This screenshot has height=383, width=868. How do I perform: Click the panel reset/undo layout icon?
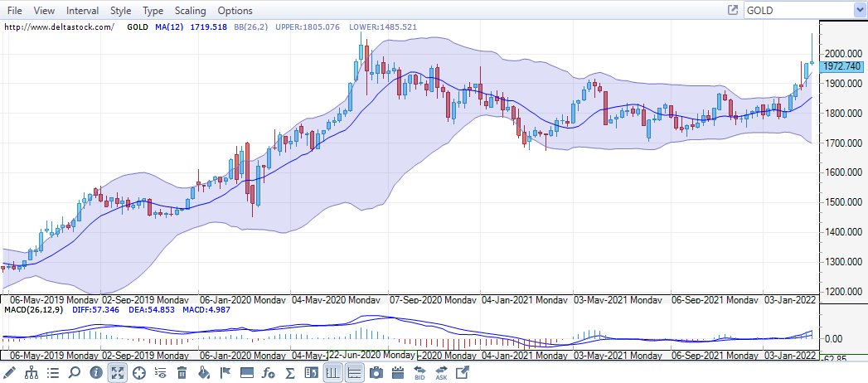click(x=311, y=372)
